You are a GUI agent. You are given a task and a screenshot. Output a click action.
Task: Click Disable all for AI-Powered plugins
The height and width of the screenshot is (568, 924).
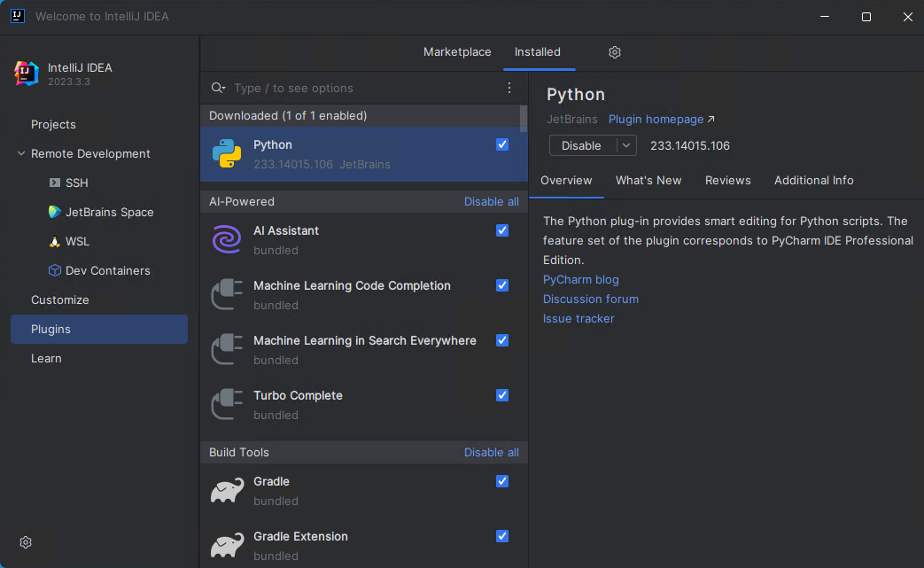[491, 201]
